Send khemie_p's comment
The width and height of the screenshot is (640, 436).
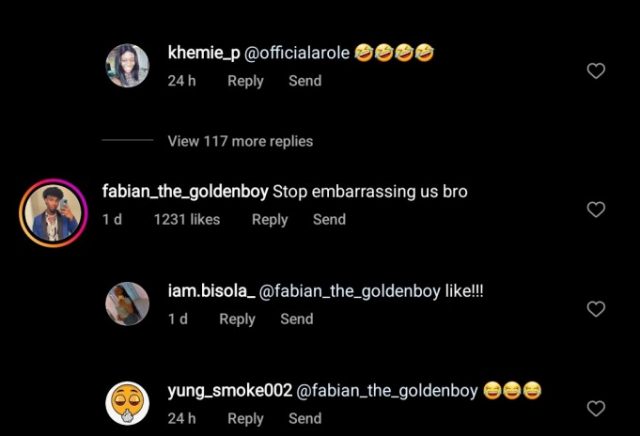coord(305,81)
